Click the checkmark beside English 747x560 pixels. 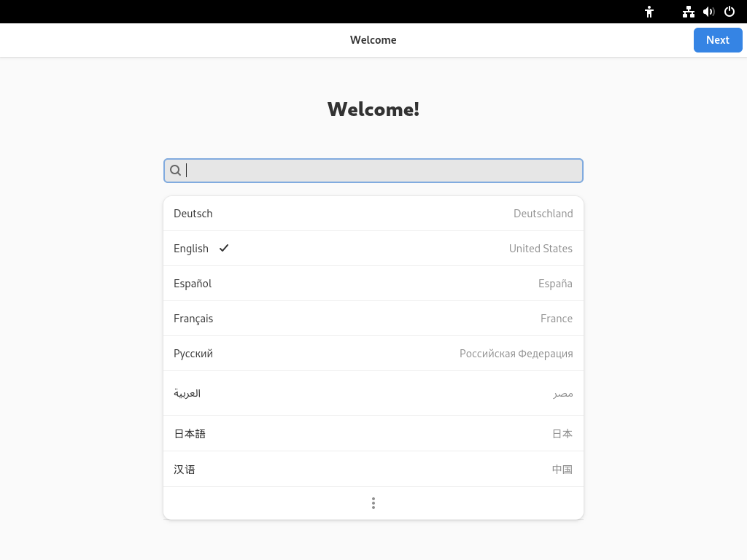pyautogui.click(x=224, y=248)
